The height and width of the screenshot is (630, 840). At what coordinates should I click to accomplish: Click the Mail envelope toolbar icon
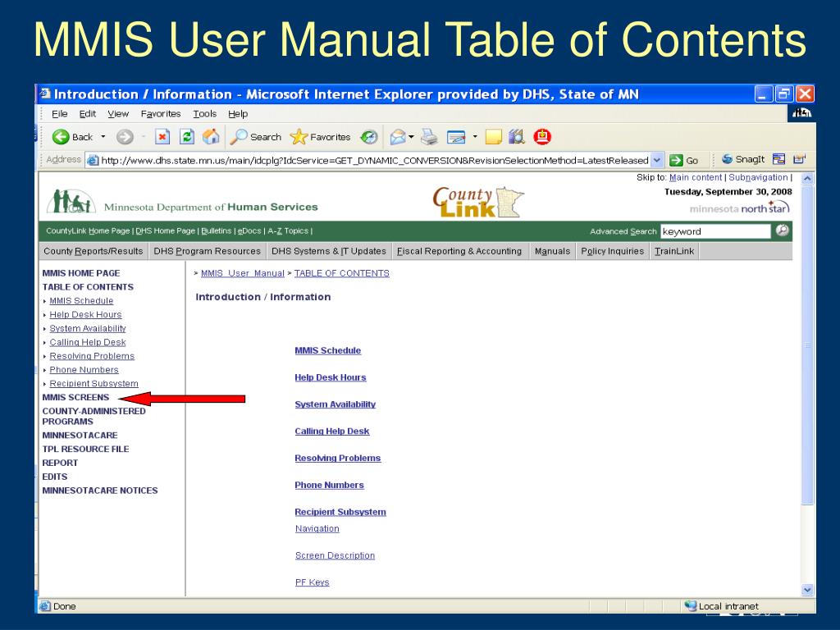pos(397,137)
